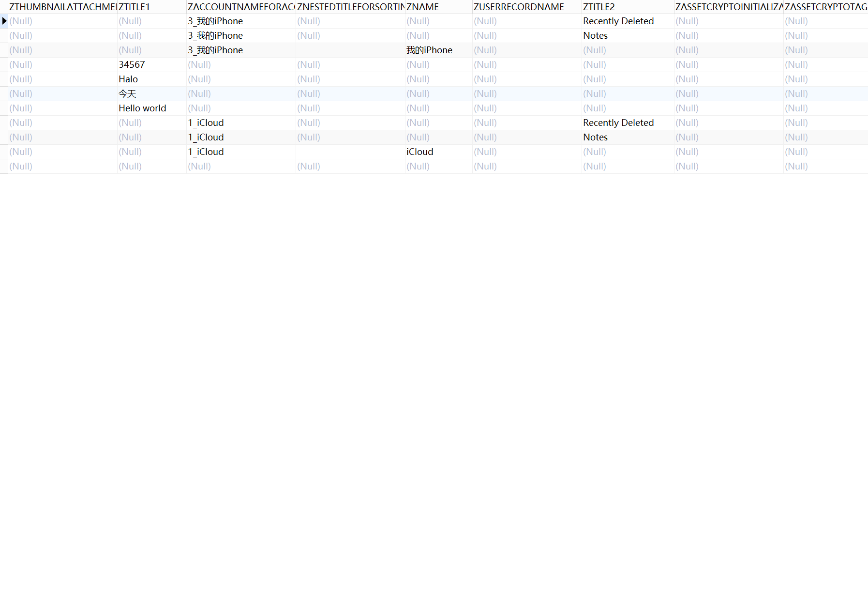
Task: Click the ZNAME column header
Action: pyautogui.click(x=438, y=7)
